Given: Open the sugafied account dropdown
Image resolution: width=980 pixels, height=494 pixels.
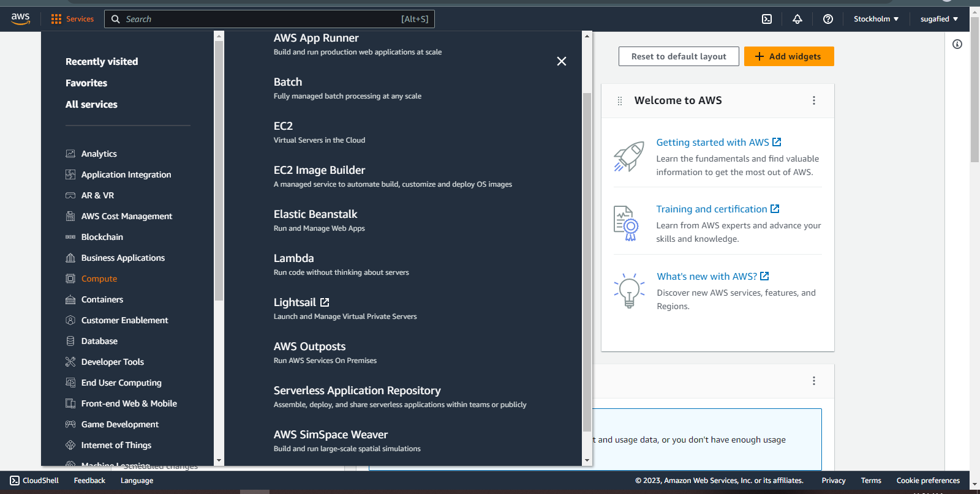Looking at the screenshot, I should 939,19.
